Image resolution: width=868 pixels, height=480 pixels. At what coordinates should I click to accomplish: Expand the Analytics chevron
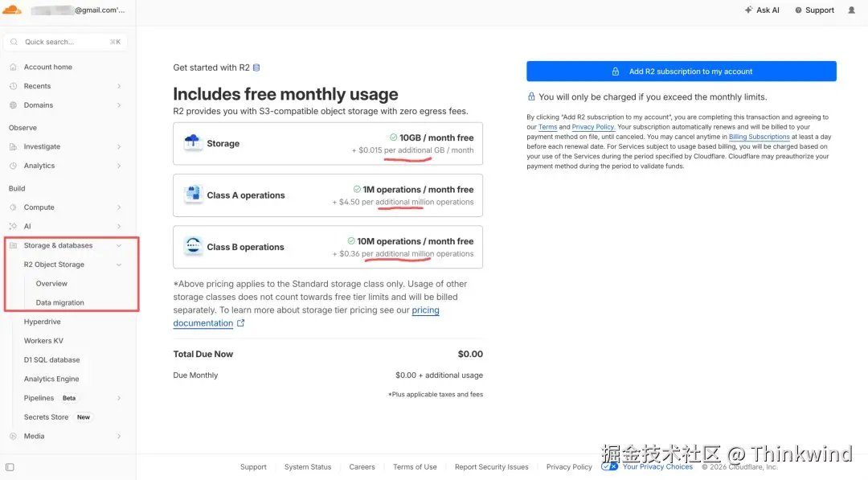tap(119, 166)
